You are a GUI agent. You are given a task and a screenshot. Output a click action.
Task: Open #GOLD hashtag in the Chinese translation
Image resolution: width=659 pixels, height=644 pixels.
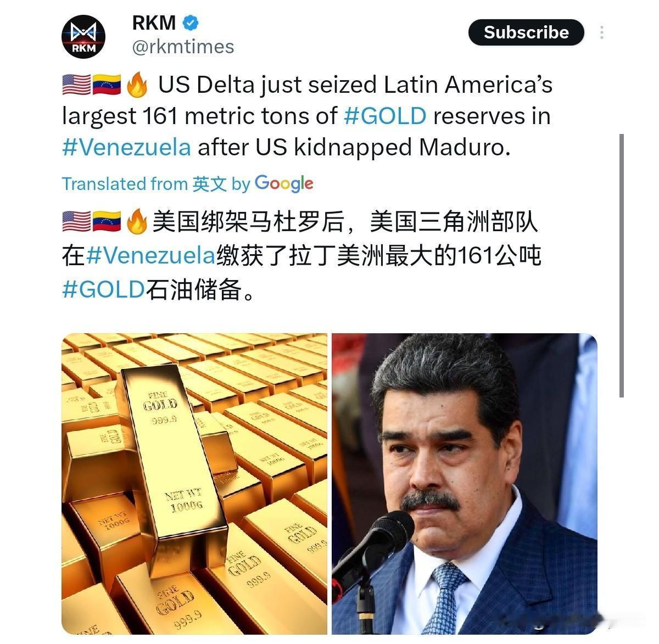coord(103,289)
